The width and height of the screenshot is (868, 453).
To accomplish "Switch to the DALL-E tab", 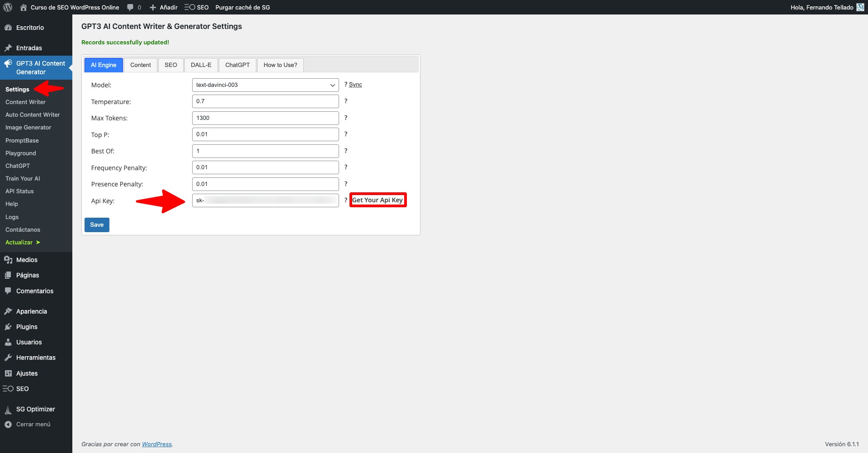I will pos(201,65).
